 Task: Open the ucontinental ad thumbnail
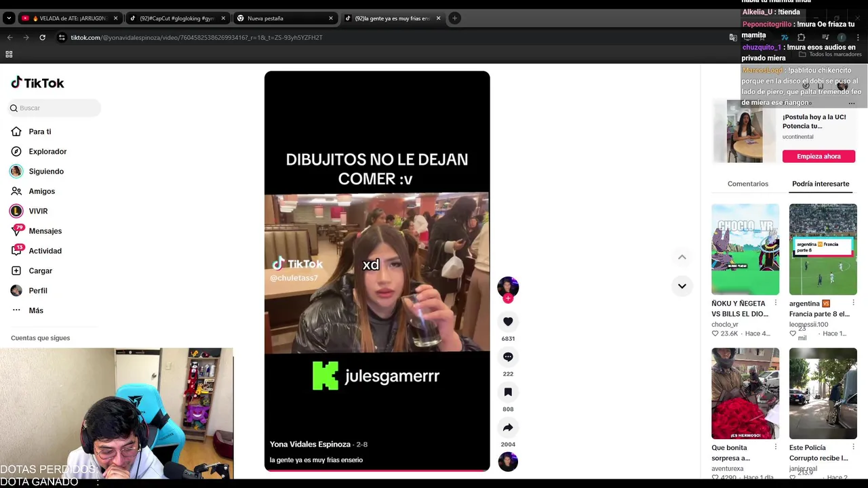[745, 131]
